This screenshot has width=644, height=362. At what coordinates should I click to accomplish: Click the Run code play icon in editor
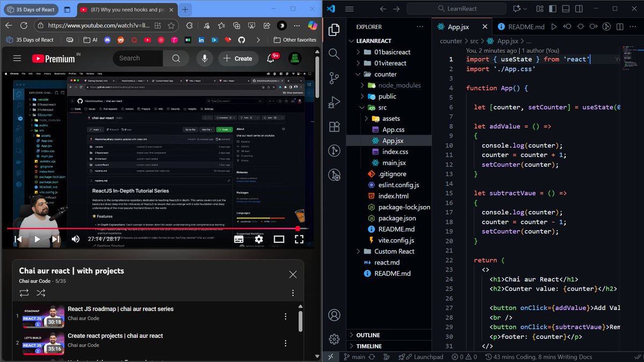pos(554,26)
